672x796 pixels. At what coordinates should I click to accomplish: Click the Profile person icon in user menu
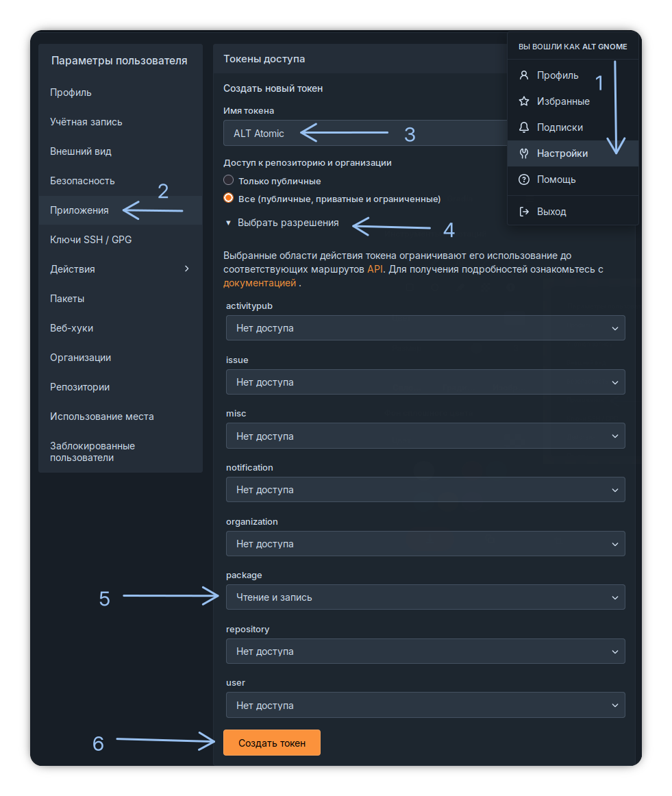(x=524, y=75)
